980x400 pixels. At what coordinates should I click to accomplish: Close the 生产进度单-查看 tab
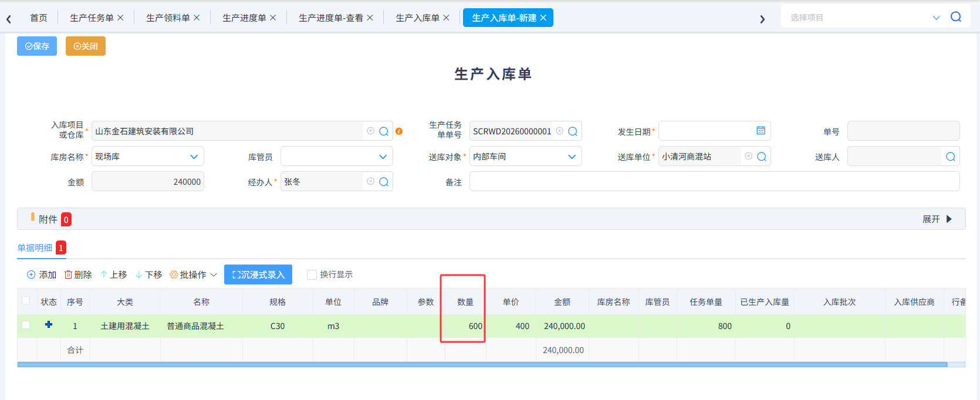tap(370, 18)
